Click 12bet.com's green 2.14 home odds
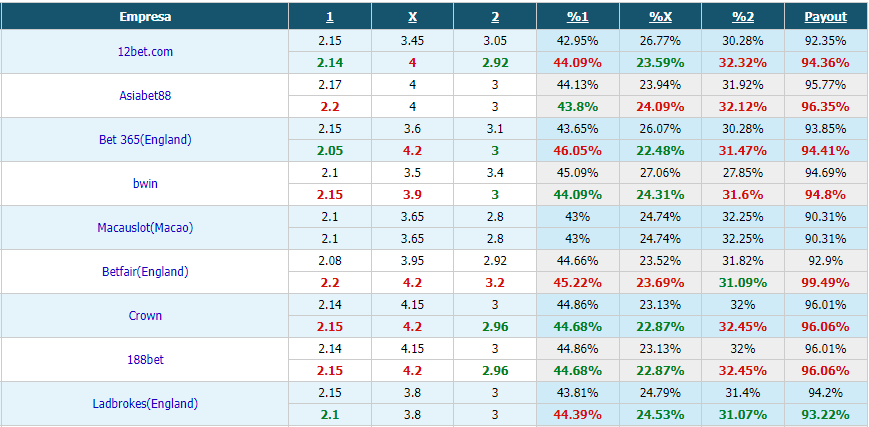The height and width of the screenshot is (427, 869). coord(330,63)
